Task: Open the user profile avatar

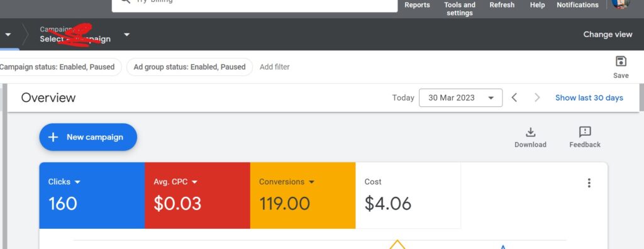Action: point(620,3)
